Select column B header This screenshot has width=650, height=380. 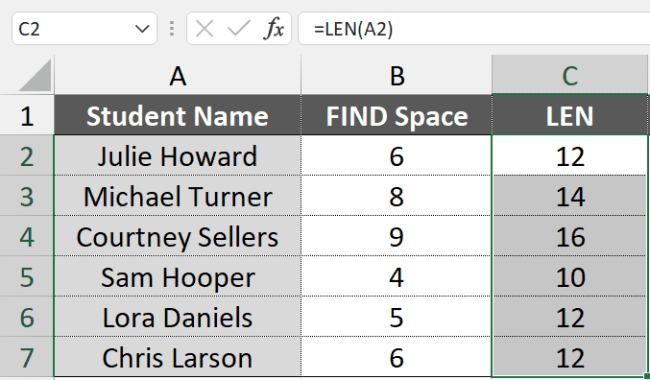click(x=396, y=75)
